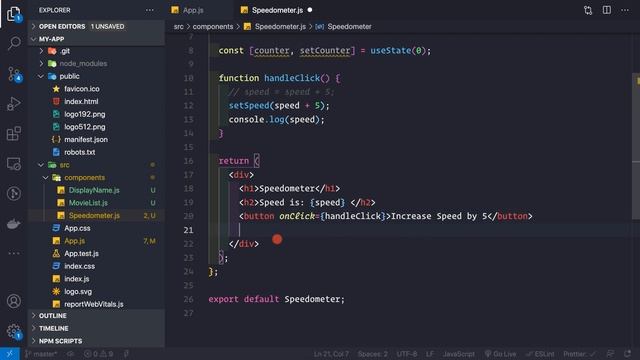This screenshot has width=640, height=360.
Task: Click the LF end-of-line indicator
Action: tap(430, 354)
